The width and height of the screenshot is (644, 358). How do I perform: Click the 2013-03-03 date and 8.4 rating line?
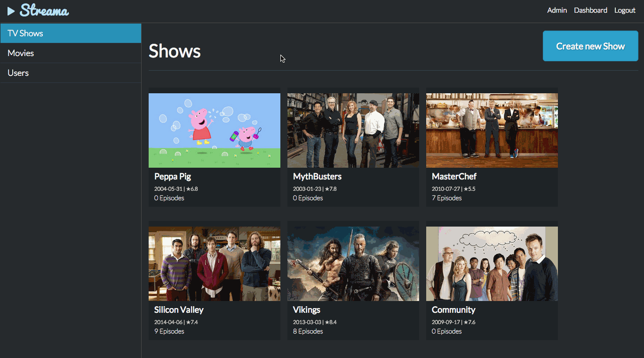315,322
